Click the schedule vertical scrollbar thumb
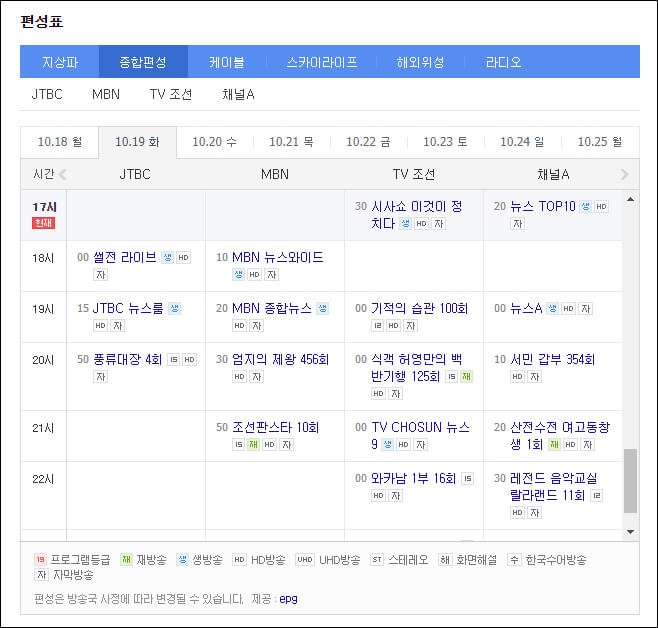Screen dimensions: 658x628 tap(630, 481)
